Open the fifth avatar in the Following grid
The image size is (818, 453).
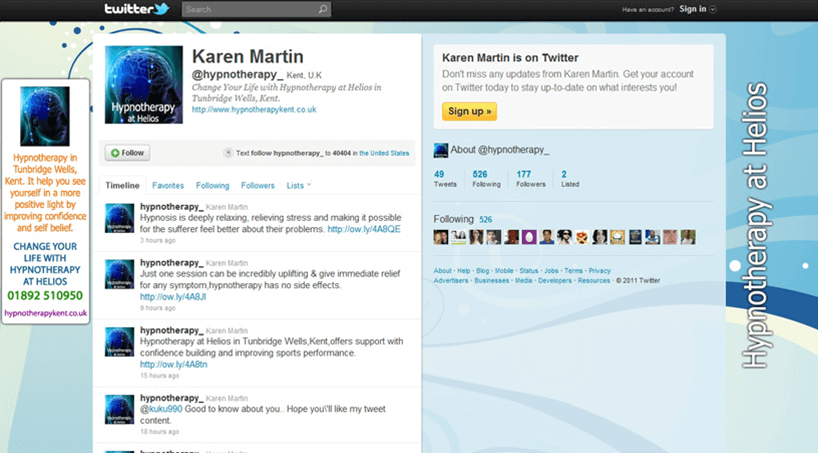coord(512,237)
